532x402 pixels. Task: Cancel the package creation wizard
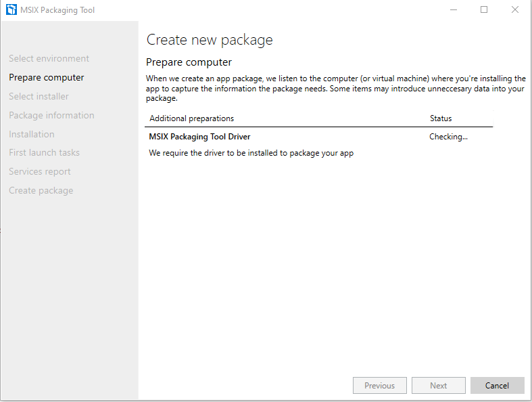497,386
